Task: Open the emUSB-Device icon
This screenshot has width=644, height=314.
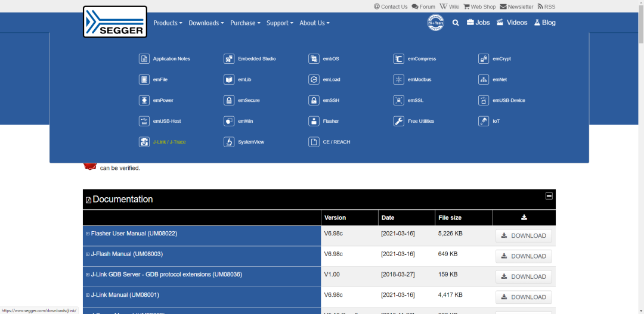Action: tap(484, 100)
